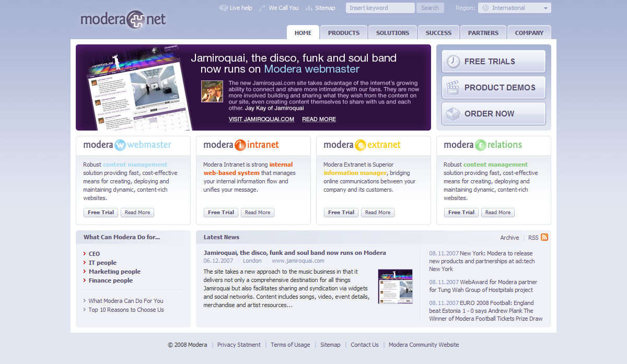
Task: Open Live help chat icon
Action: click(x=224, y=8)
